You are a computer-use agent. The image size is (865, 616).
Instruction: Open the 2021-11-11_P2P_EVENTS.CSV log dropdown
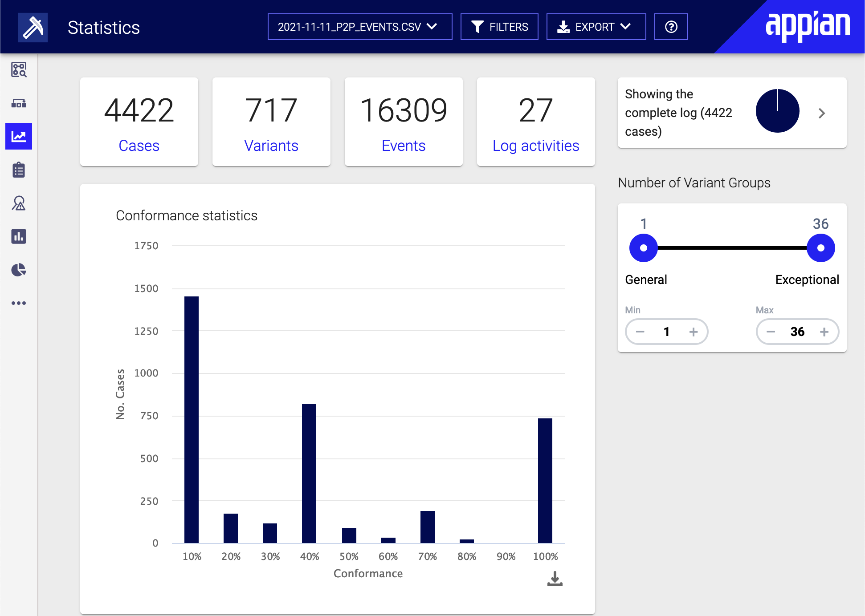point(360,27)
